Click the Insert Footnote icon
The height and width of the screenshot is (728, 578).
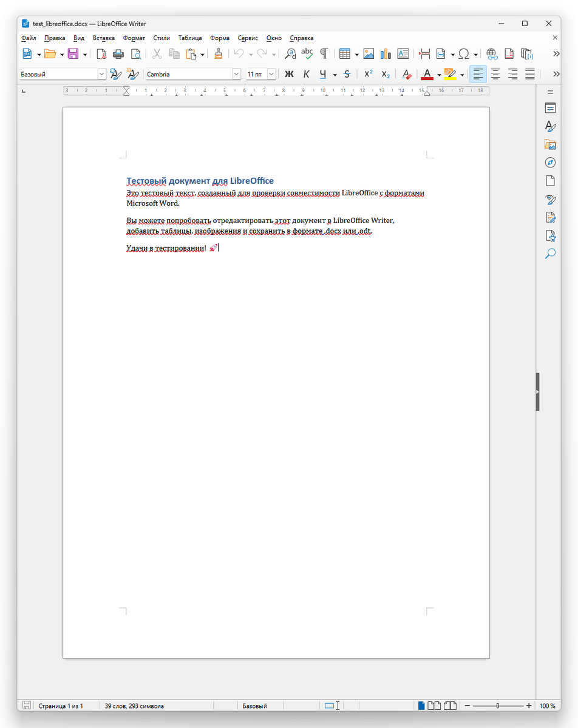tap(509, 54)
